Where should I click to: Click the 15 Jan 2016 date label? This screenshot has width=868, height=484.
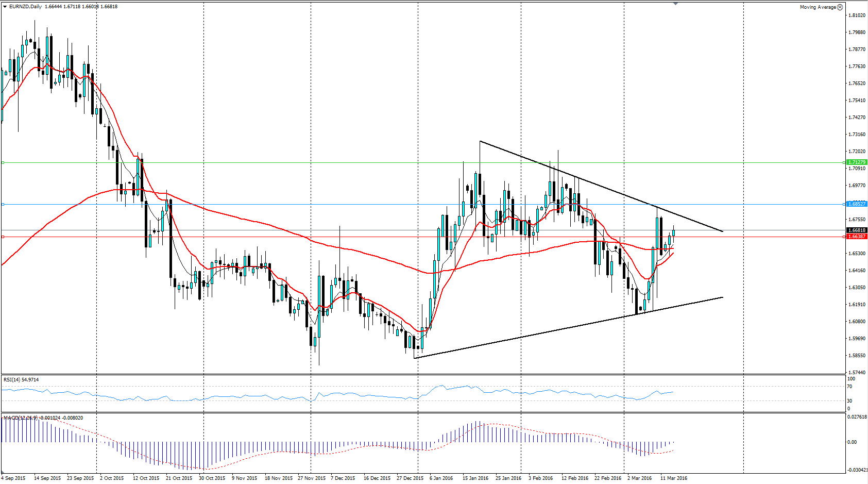click(475, 478)
